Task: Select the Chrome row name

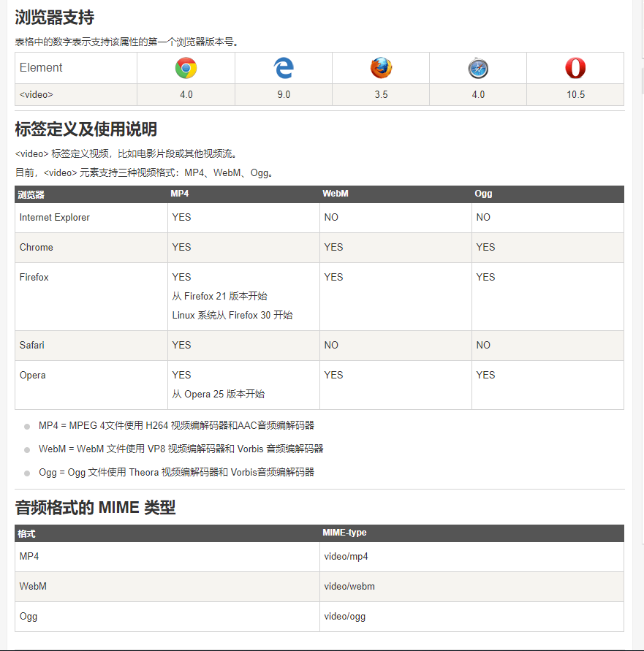Action: tap(36, 248)
